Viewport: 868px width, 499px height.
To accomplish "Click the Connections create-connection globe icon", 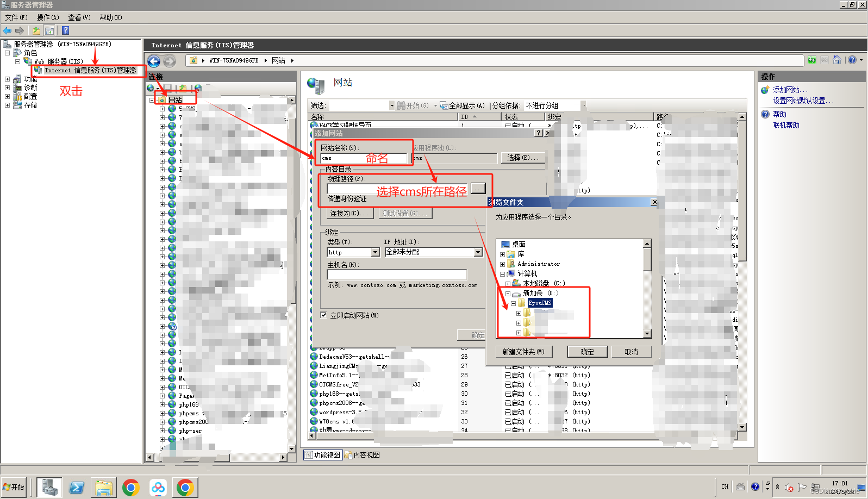I will (151, 88).
